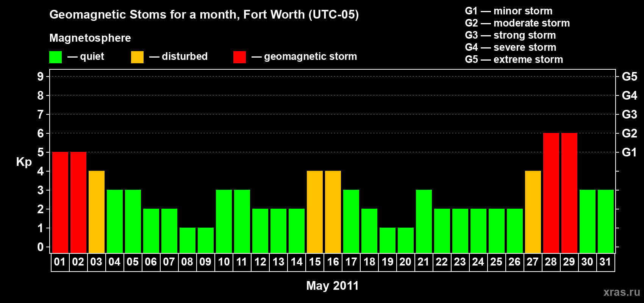Click the '0' value on Kp axis

pyautogui.click(x=41, y=247)
